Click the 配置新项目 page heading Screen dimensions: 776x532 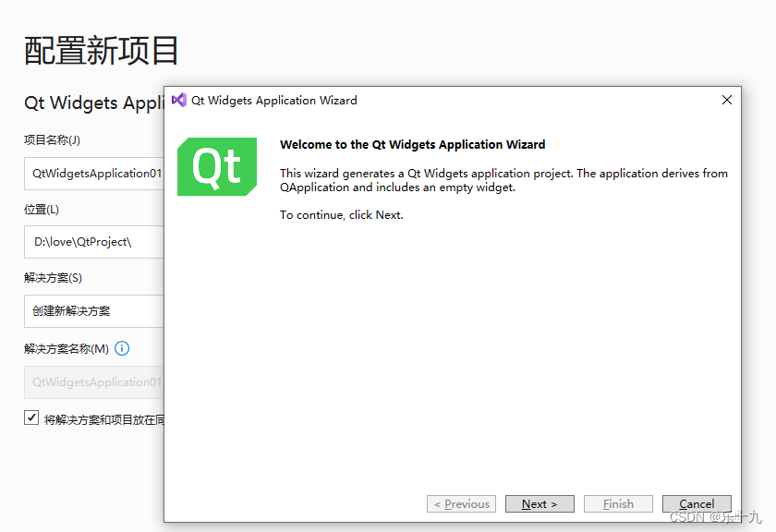(x=101, y=51)
